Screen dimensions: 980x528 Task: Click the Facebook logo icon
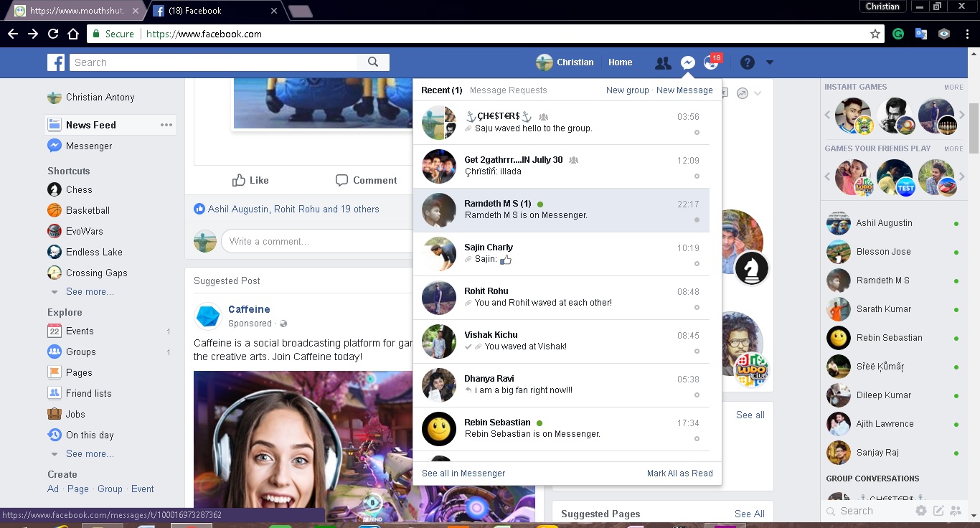tap(56, 62)
